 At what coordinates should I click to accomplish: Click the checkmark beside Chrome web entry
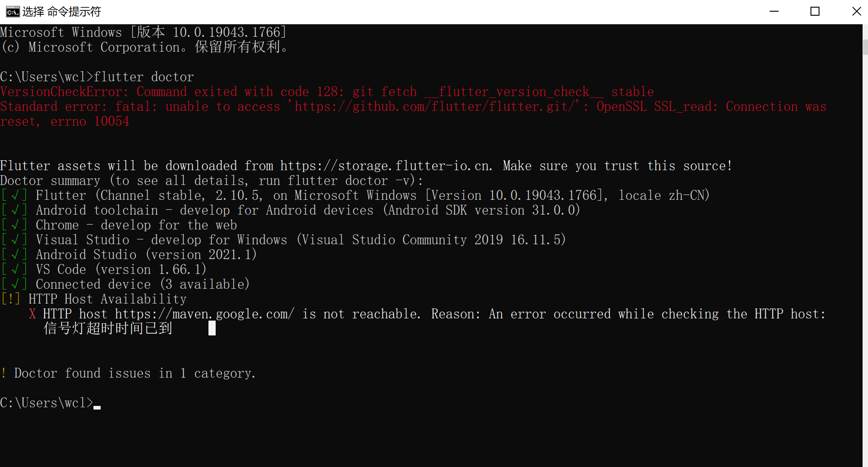(x=15, y=225)
